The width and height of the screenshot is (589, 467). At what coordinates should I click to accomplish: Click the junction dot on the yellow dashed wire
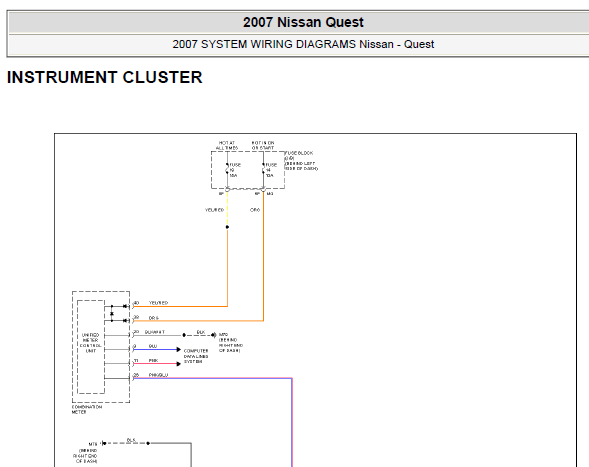point(227,227)
